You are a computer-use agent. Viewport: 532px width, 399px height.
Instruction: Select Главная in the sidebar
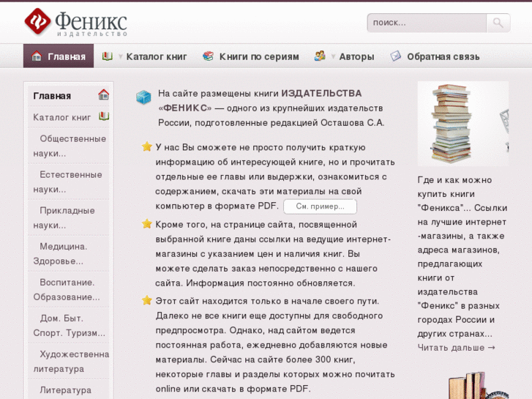tap(52, 96)
